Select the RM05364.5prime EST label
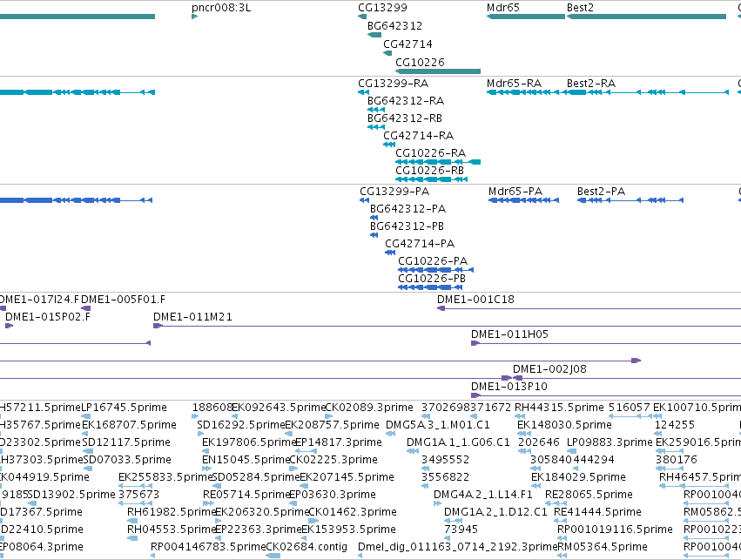Screen dimensions: 741x560 click(x=603, y=547)
